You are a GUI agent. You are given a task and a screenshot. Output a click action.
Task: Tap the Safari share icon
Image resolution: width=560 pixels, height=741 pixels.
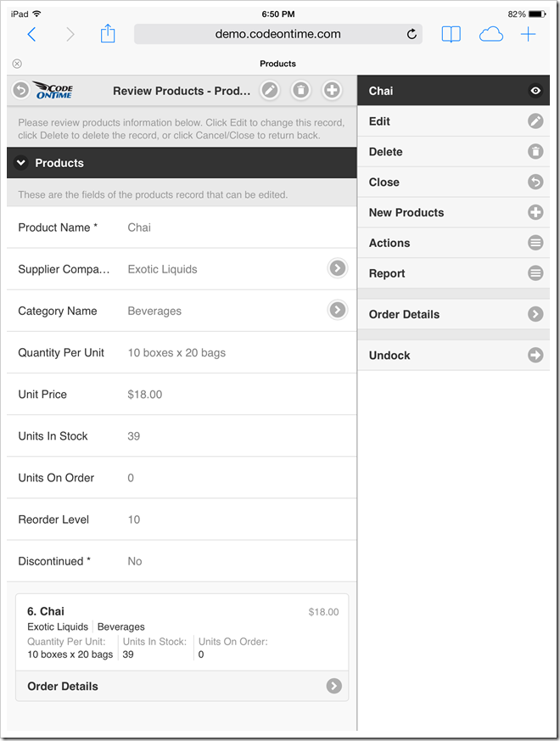[x=108, y=34]
